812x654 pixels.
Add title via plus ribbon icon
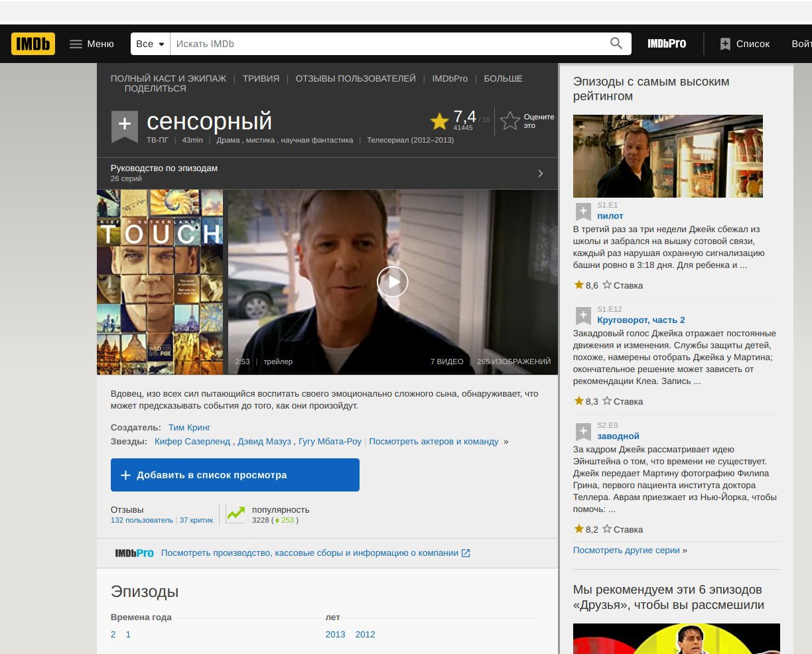[124, 125]
